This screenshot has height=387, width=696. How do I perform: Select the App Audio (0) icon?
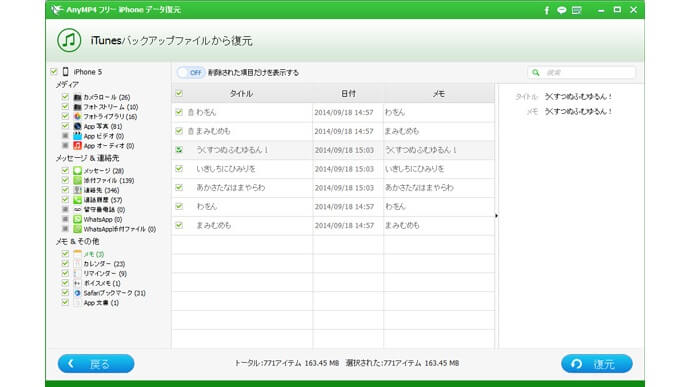coord(78,146)
